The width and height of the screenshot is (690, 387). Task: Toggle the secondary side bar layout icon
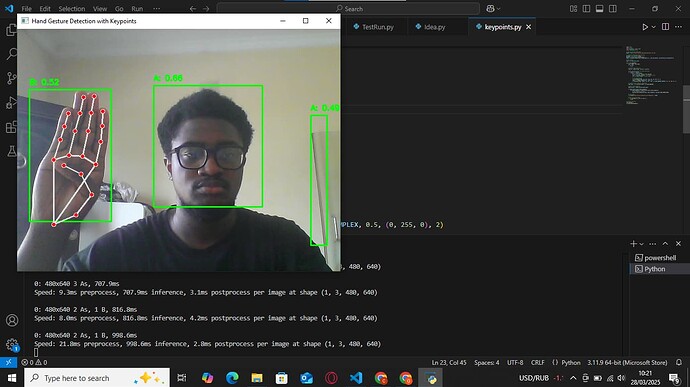pyautogui.click(x=613, y=9)
